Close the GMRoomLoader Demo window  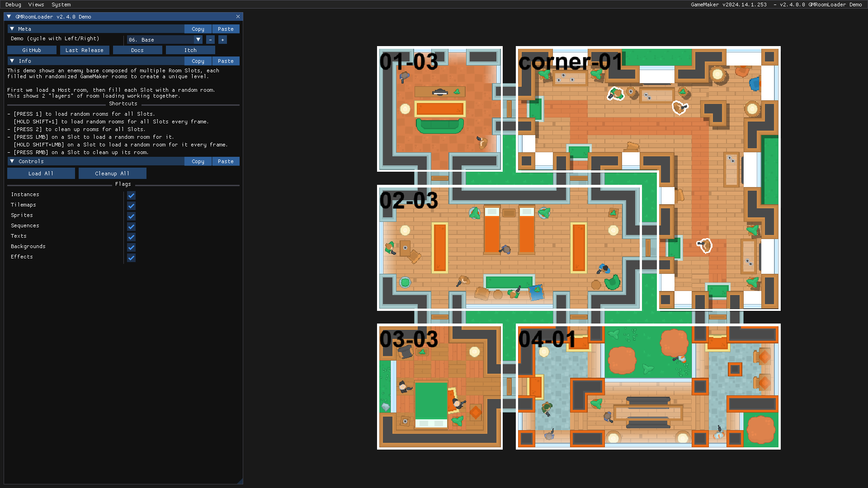coord(238,17)
